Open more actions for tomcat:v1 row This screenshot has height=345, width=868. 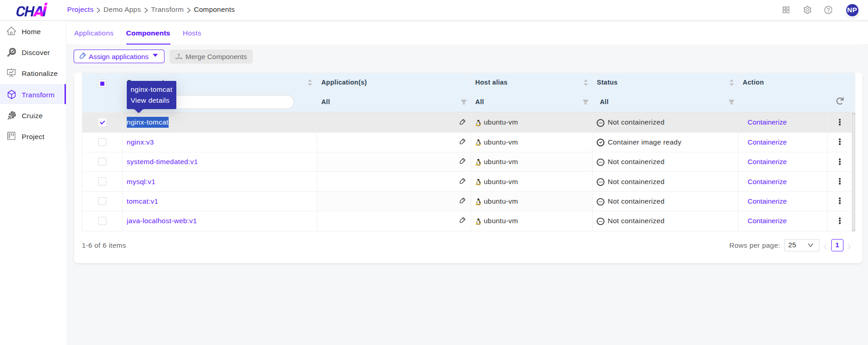pos(839,201)
